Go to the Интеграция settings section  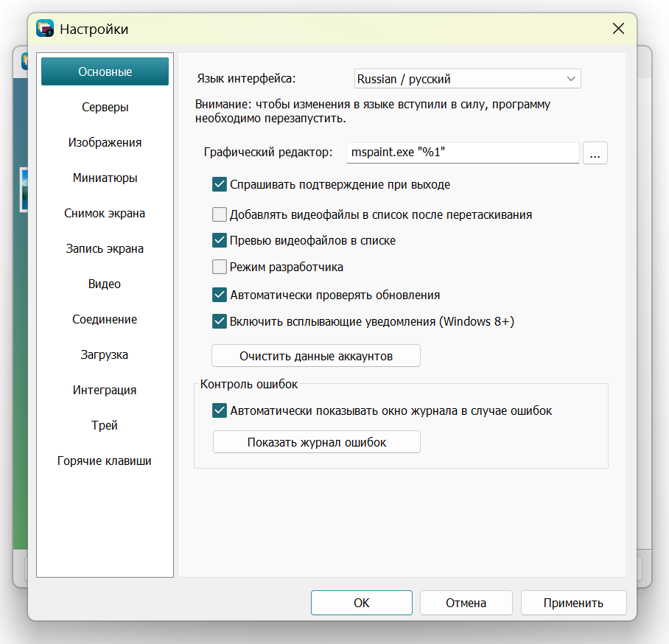tap(105, 390)
